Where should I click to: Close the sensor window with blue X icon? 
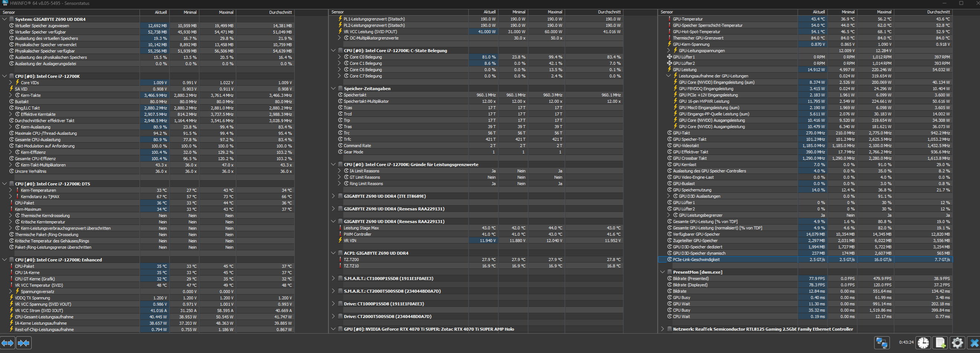(974, 343)
